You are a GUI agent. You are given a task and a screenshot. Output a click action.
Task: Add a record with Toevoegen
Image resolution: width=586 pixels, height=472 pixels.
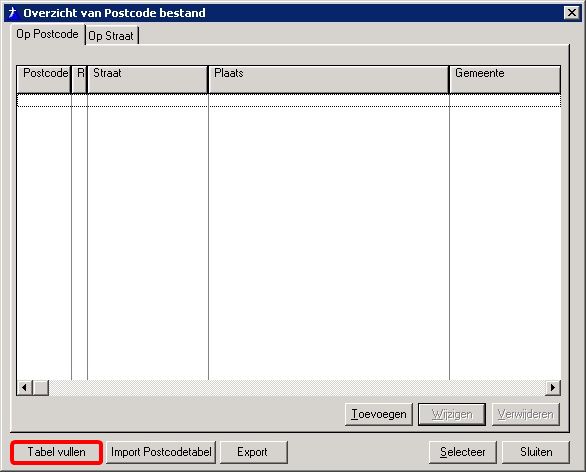(379, 414)
